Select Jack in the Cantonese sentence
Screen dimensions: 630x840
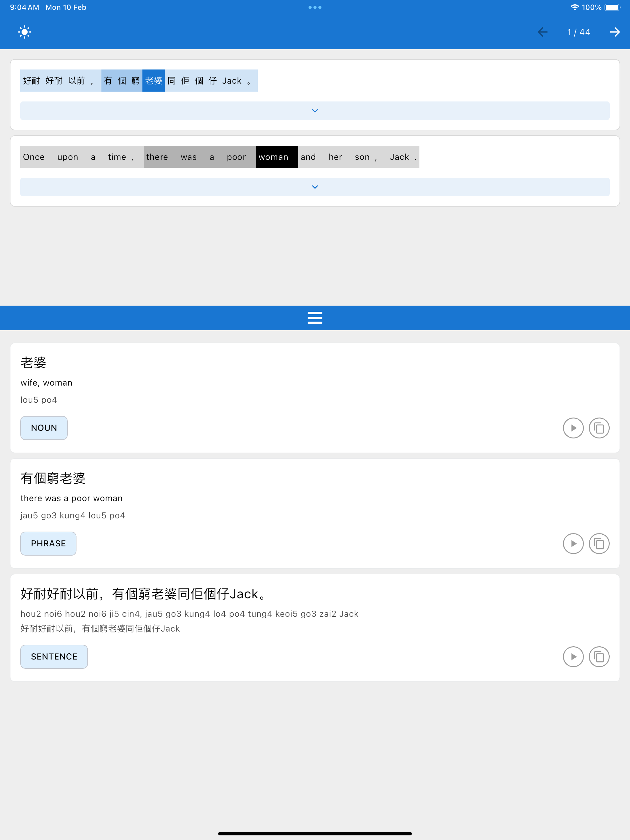click(x=232, y=81)
